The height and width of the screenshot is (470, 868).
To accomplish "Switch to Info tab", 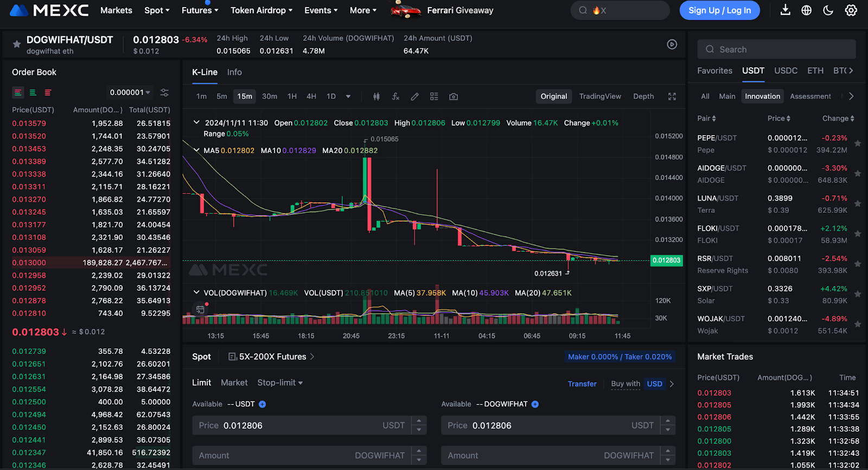I will tap(234, 72).
